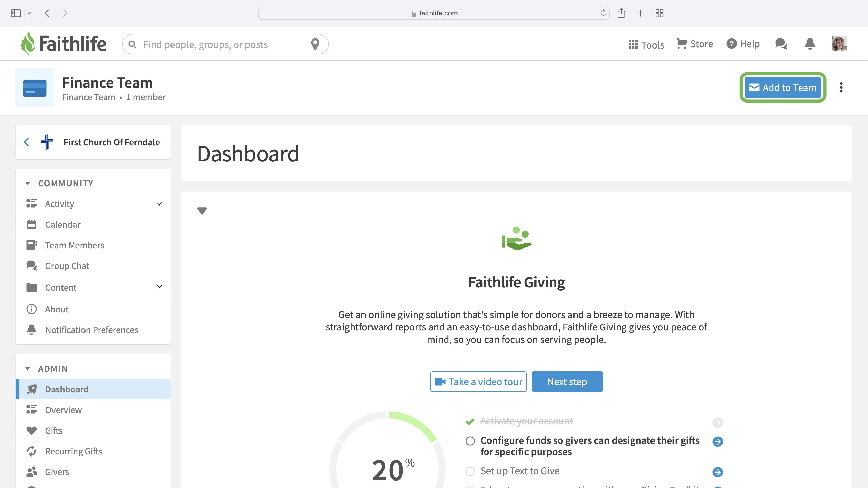Screen dimensions: 868x488
Task: Click the Activate your account checkmark
Action: [470, 422]
